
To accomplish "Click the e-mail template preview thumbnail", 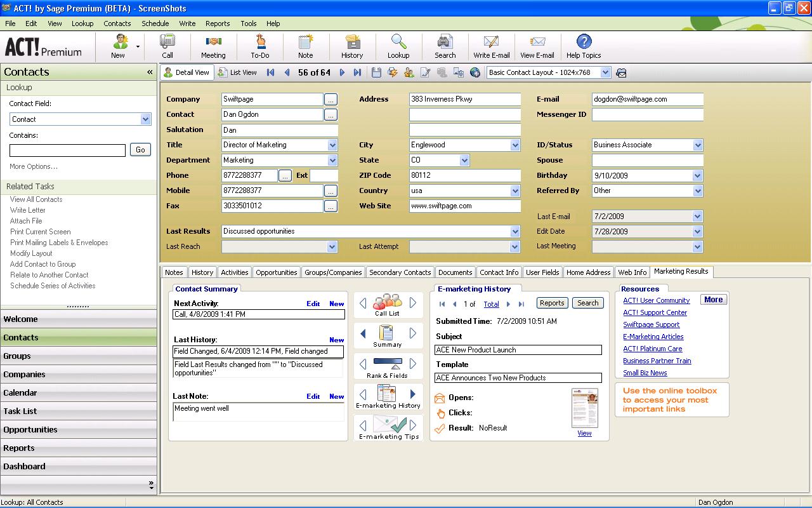I will (584, 407).
